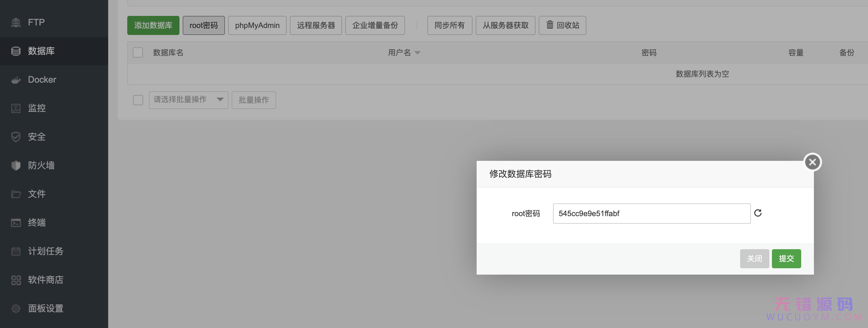Viewport: 868px width, 328px height.
Task: Dismiss dialog using the round X button
Action: pyautogui.click(x=812, y=162)
